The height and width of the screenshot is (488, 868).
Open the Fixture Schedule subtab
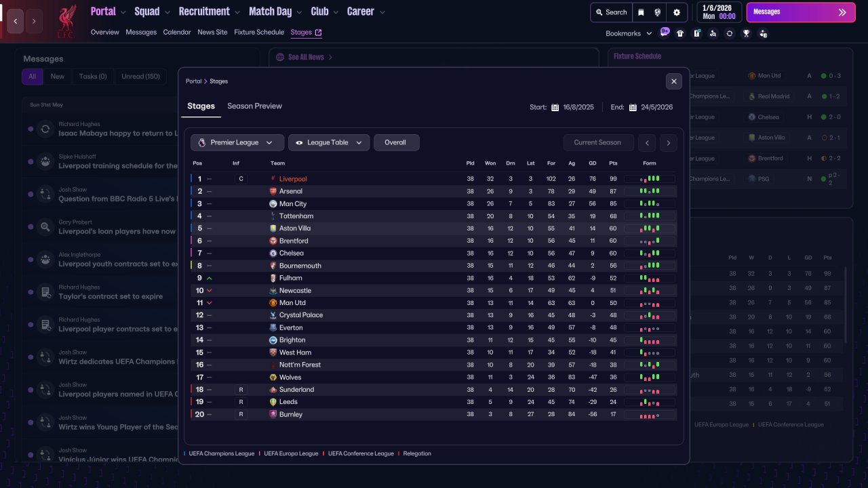coord(259,32)
